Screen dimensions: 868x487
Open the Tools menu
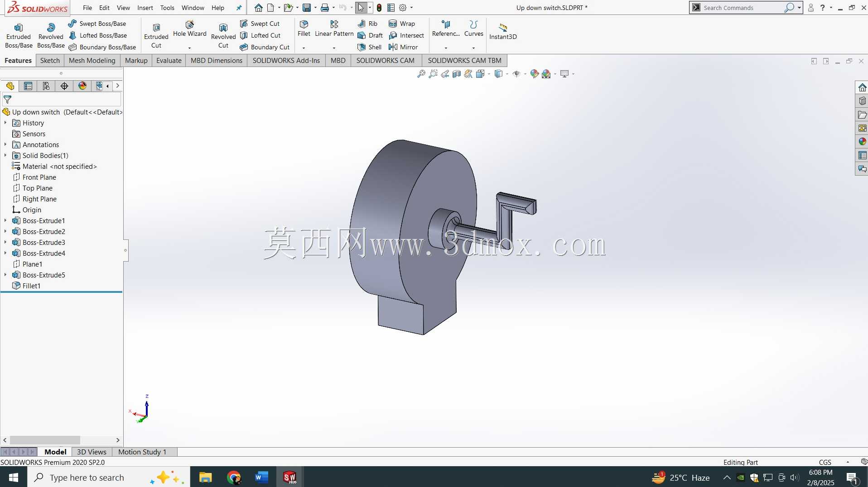[167, 8]
